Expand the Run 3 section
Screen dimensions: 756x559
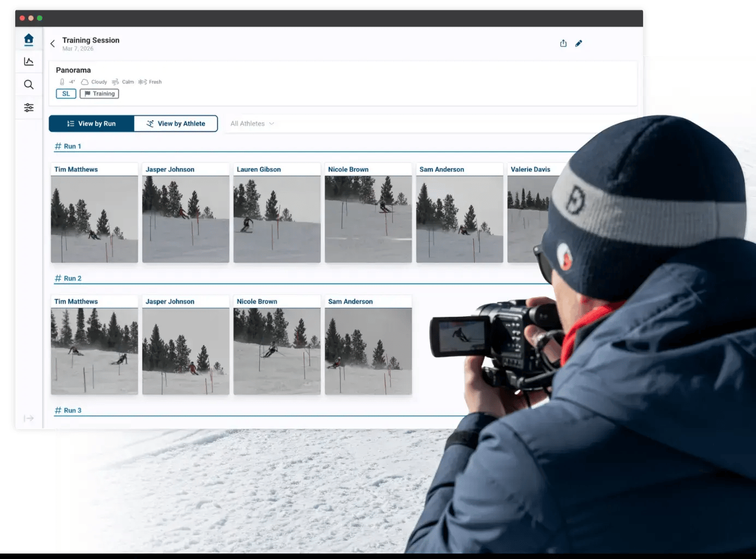coord(68,410)
